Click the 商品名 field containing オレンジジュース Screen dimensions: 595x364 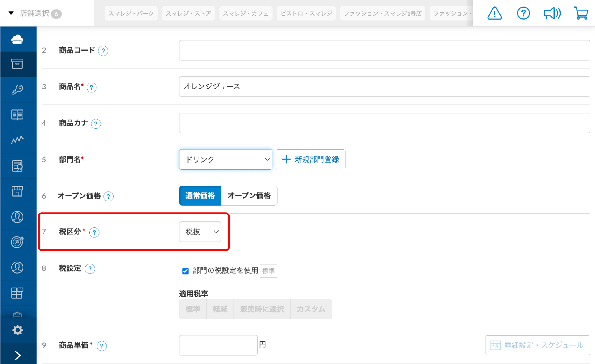click(384, 87)
